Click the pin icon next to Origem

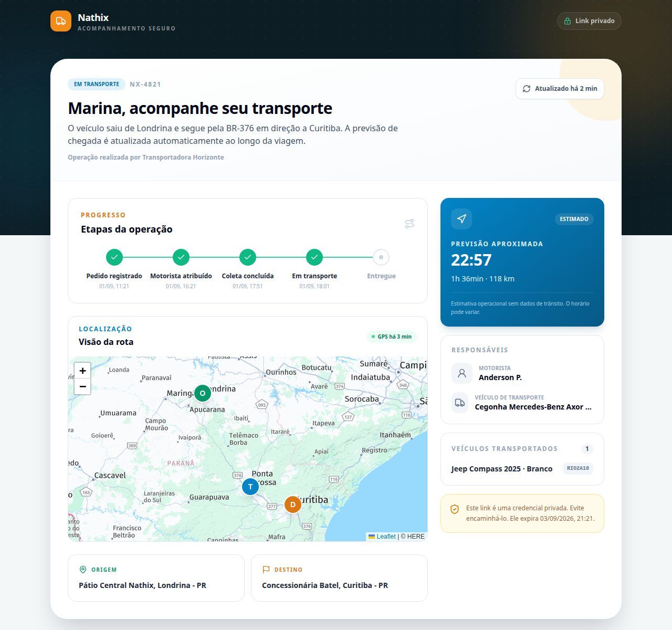point(82,570)
